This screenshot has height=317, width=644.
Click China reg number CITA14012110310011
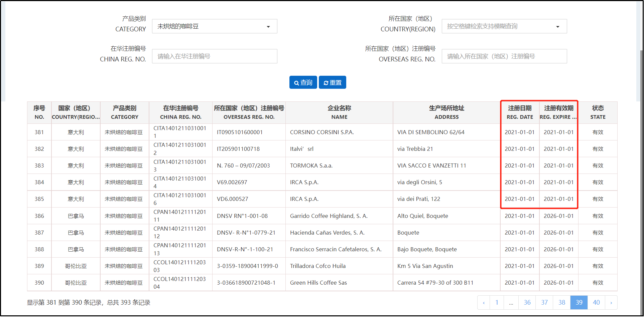point(180,132)
